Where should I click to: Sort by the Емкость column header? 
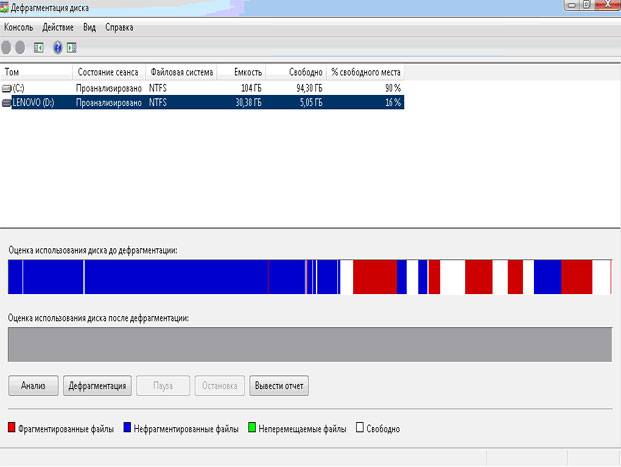click(x=247, y=73)
